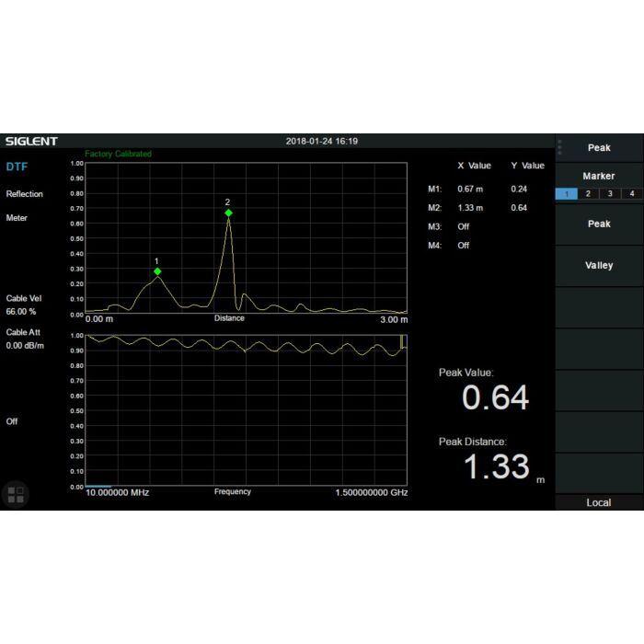644x644 pixels.
Task: Click the Frequency axis label
Action: (233, 491)
